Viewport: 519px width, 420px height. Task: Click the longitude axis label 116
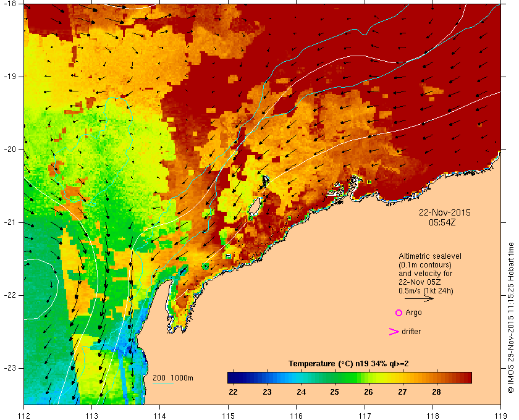[296, 416]
